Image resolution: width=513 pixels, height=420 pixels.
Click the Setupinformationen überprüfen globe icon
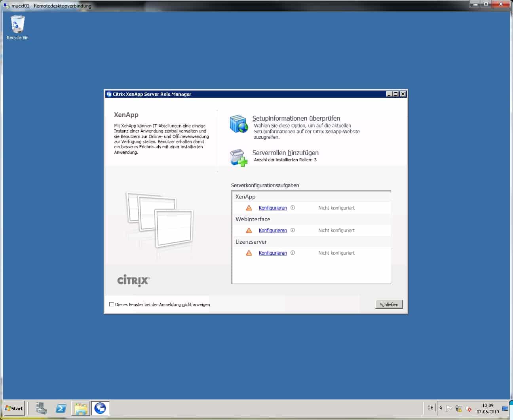coord(239,124)
